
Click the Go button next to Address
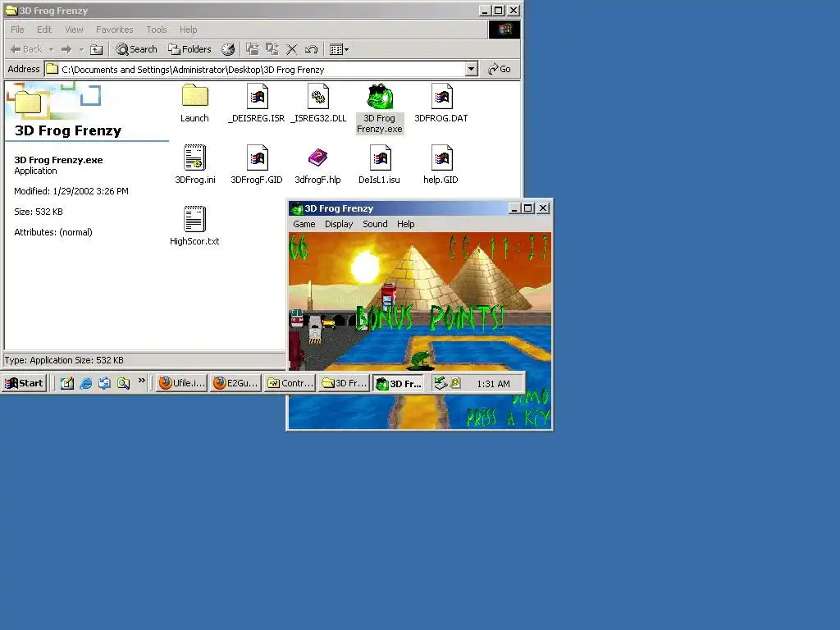coord(500,69)
